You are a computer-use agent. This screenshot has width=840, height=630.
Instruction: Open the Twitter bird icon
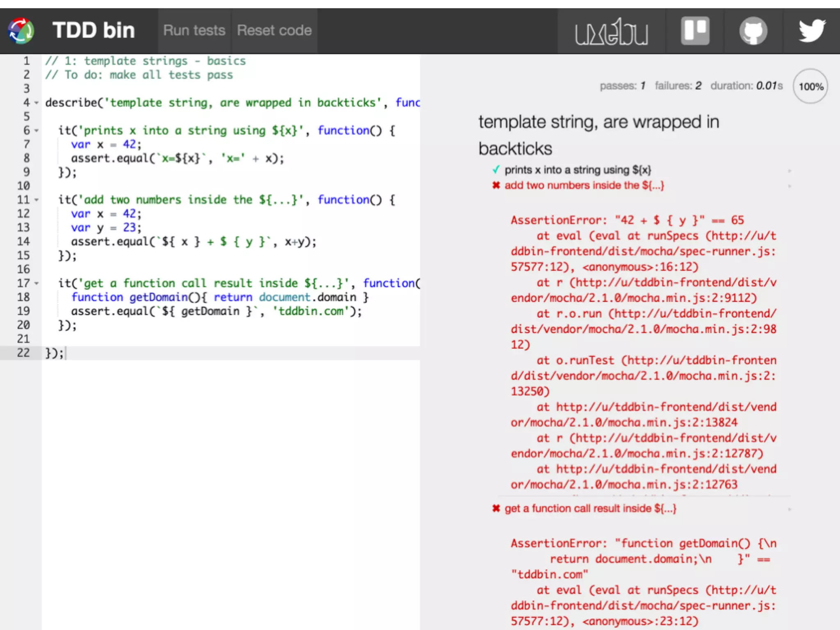coord(812,31)
